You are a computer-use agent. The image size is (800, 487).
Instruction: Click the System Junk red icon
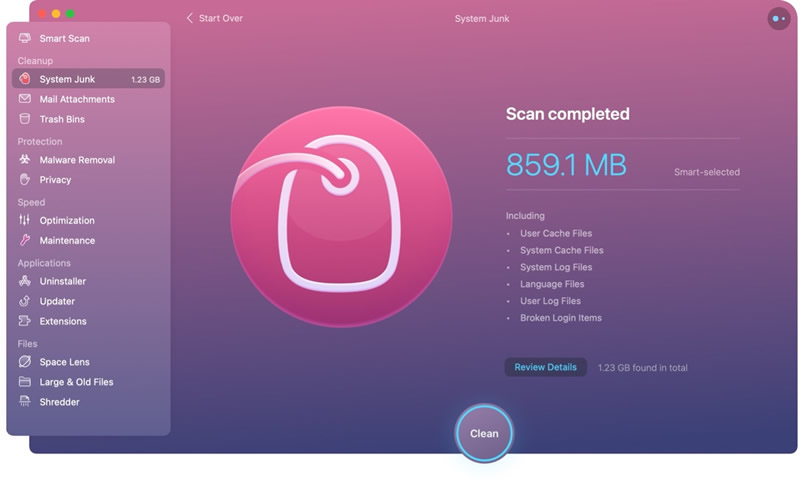tap(24, 79)
